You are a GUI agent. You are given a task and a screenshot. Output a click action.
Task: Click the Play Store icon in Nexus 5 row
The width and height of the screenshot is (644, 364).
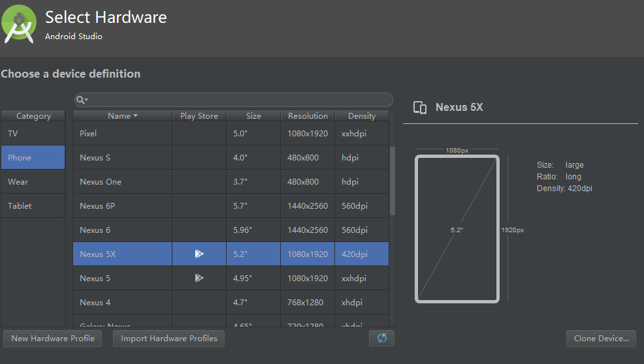(199, 279)
